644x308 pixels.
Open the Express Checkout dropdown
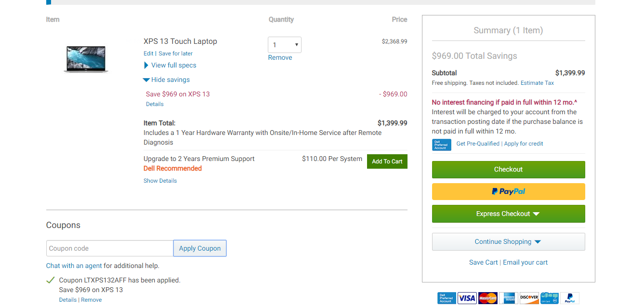509,214
